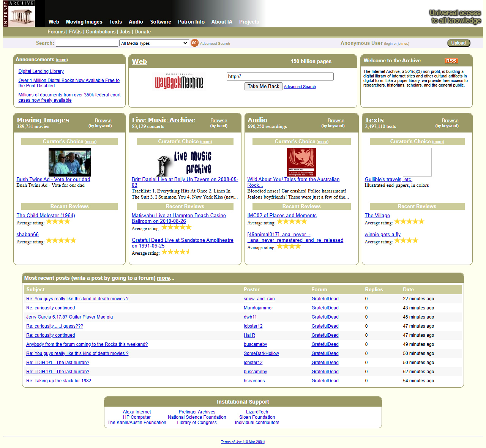
Task: Open the Gullible's travels blank thumbnail
Action: coord(417,162)
